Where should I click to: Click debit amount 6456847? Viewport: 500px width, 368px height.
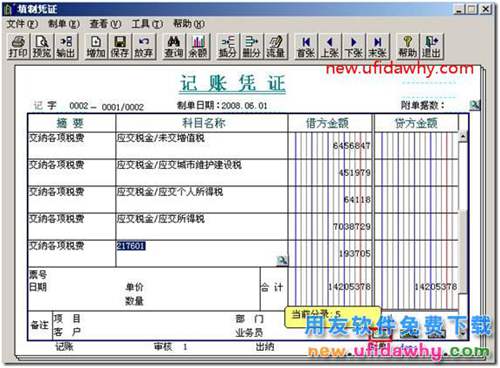click(351, 146)
